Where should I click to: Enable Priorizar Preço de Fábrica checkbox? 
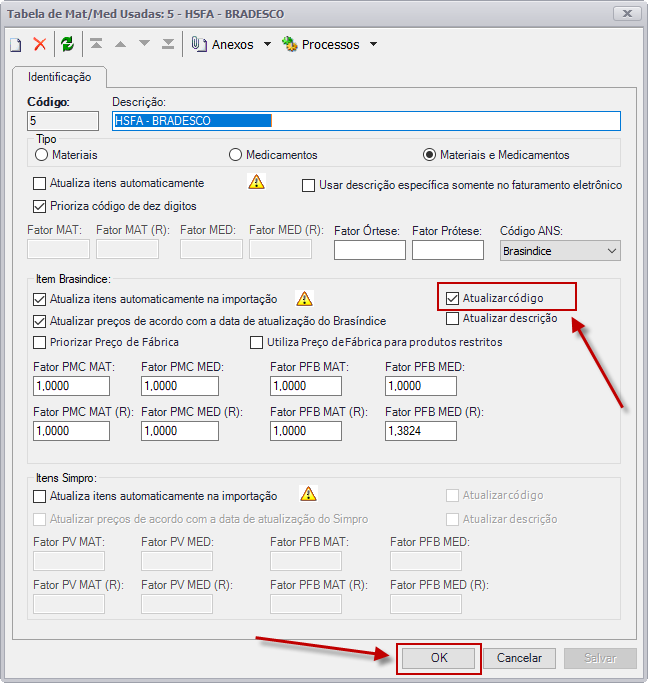(40, 342)
